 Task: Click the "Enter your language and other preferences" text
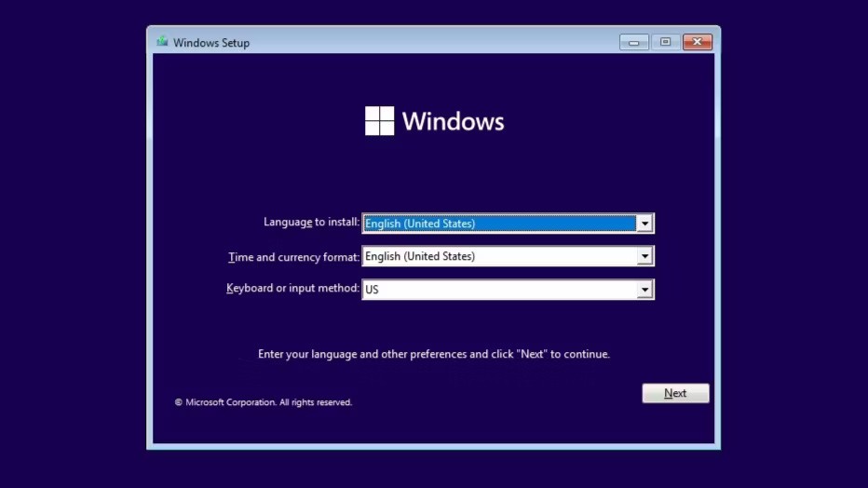(433, 354)
